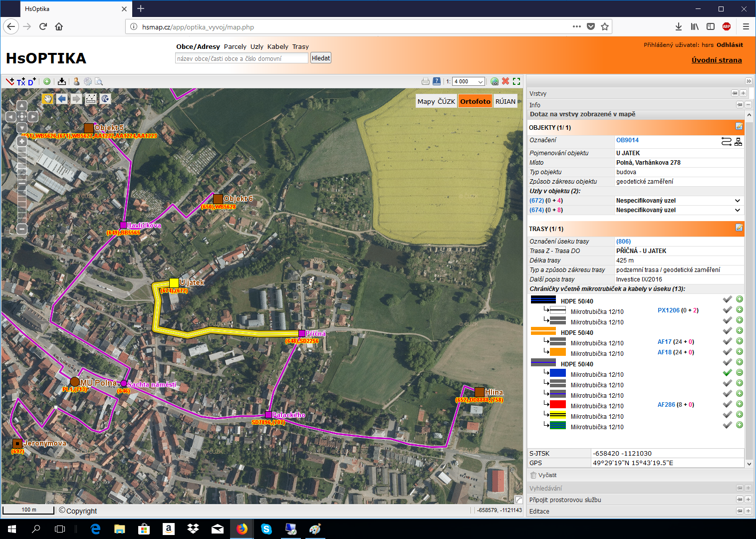Activate the distance measuring ruler tool

pyautogui.click(x=91, y=99)
